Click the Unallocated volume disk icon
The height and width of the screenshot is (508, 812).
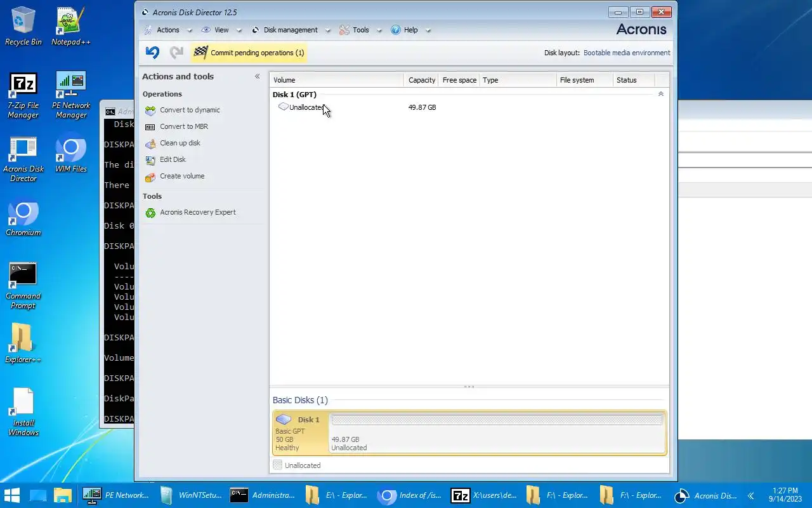284,107
